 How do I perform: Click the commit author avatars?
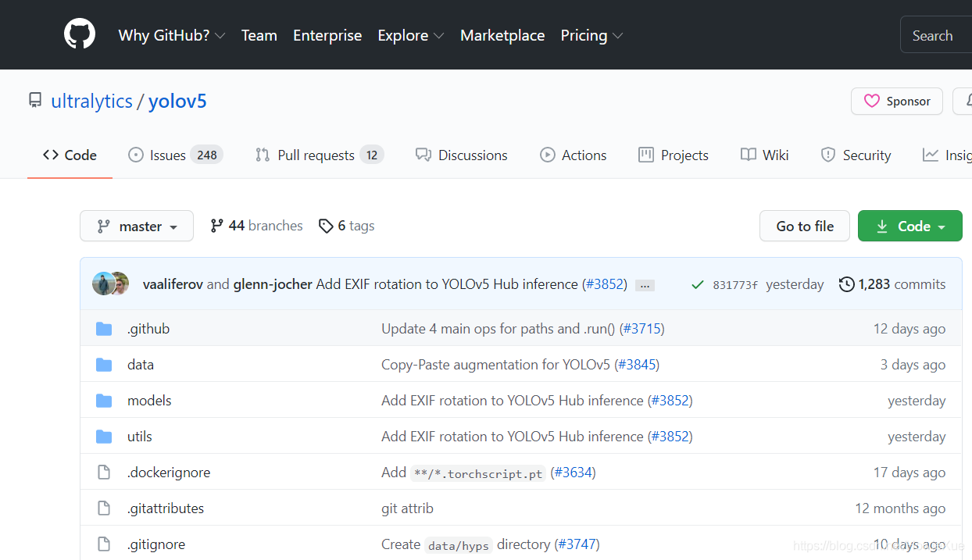[x=110, y=284]
